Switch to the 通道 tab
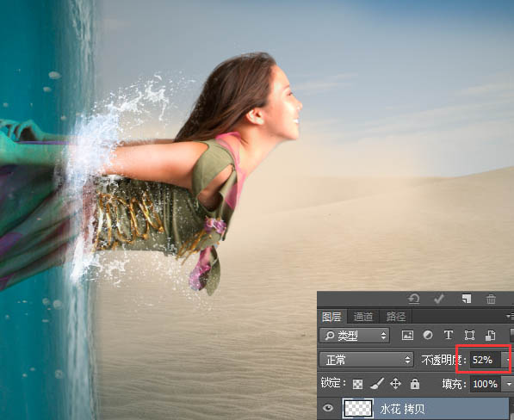514x420 pixels. click(x=363, y=317)
